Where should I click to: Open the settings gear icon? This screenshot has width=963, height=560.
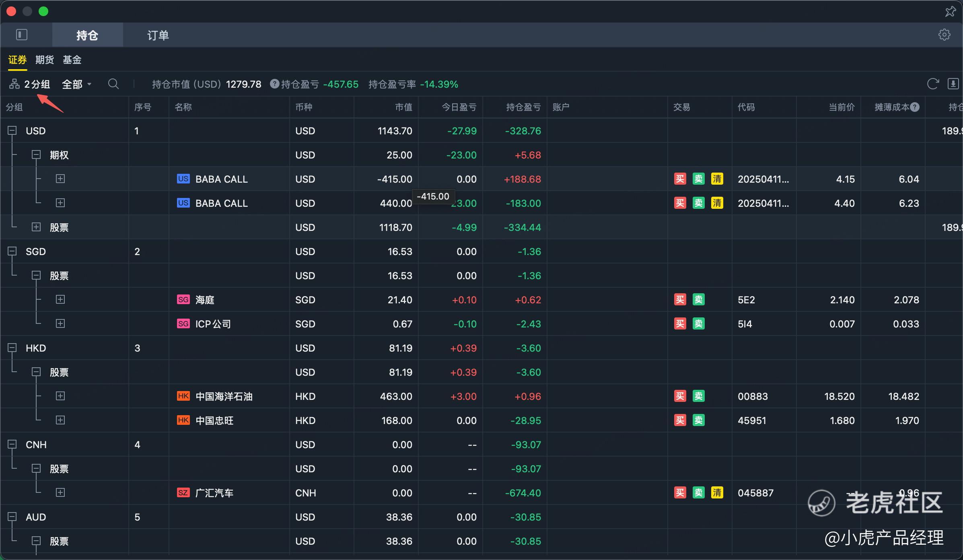click(944, 35)
